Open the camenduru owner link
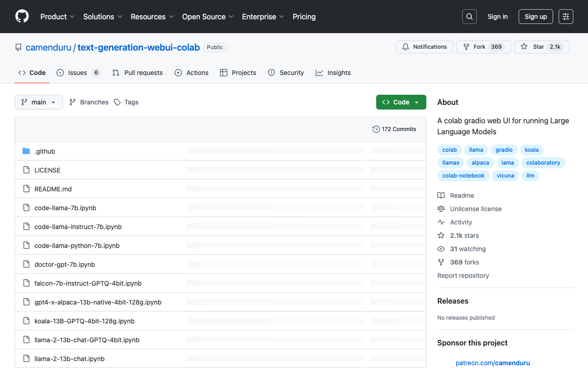 point(48,47)
